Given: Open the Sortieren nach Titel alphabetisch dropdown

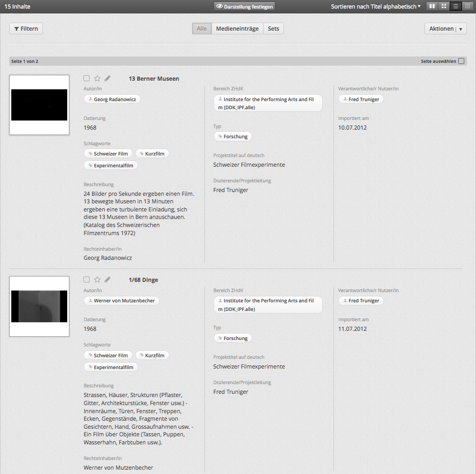Looking at the screenshot, I should click(375, 6).
